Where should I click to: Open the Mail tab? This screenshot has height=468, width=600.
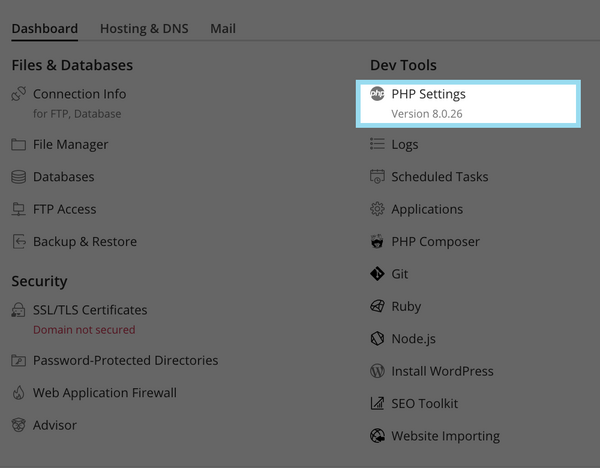pos(223,29)
